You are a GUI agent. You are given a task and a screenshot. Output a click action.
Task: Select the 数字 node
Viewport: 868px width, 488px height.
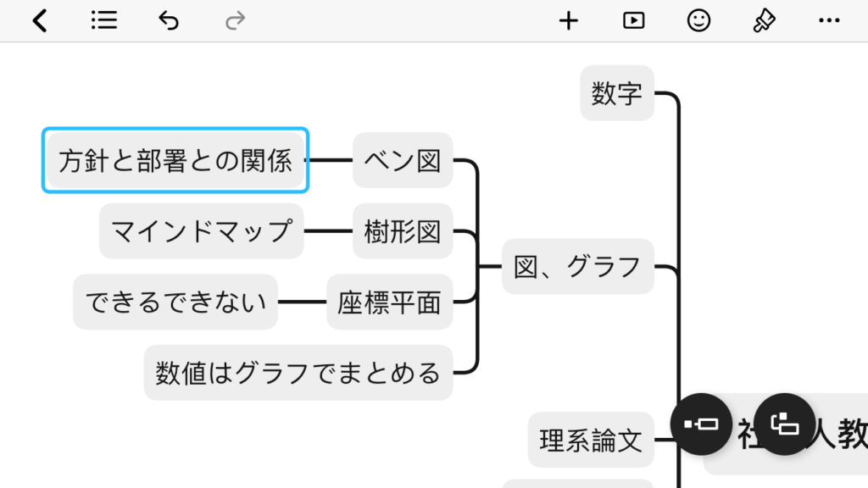[617, 93]
